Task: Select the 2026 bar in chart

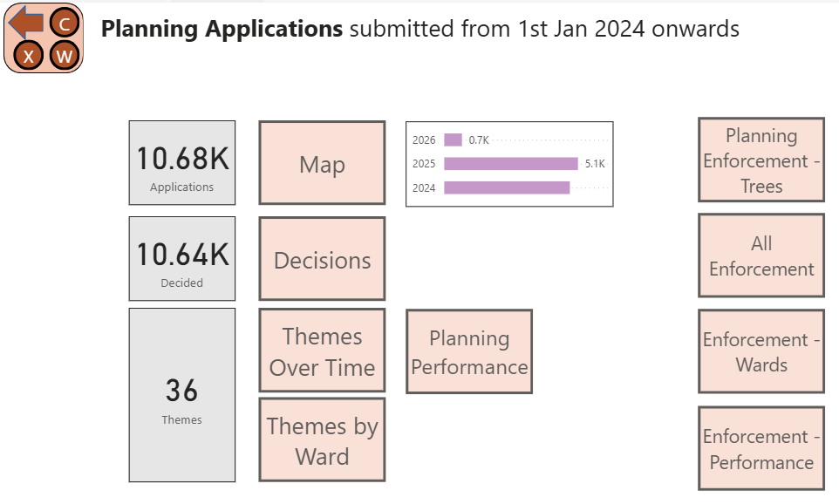Action: coord(453,140)
